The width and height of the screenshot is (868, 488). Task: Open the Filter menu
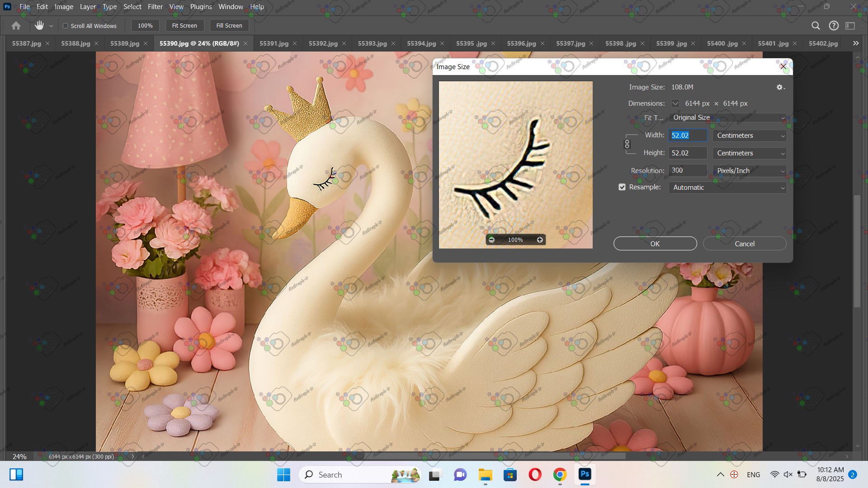(x=155, y=7)
